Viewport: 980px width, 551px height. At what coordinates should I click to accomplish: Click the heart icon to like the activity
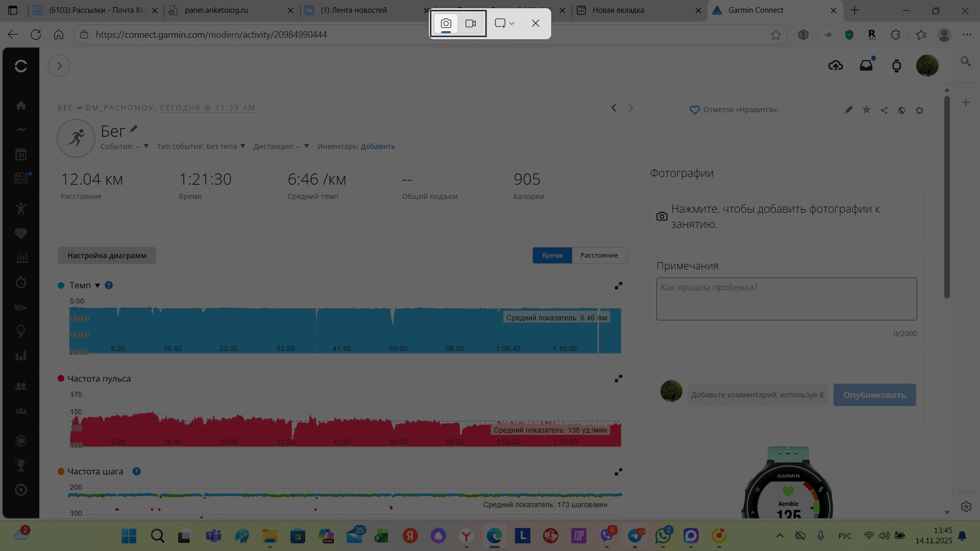[x=694, y=110]
